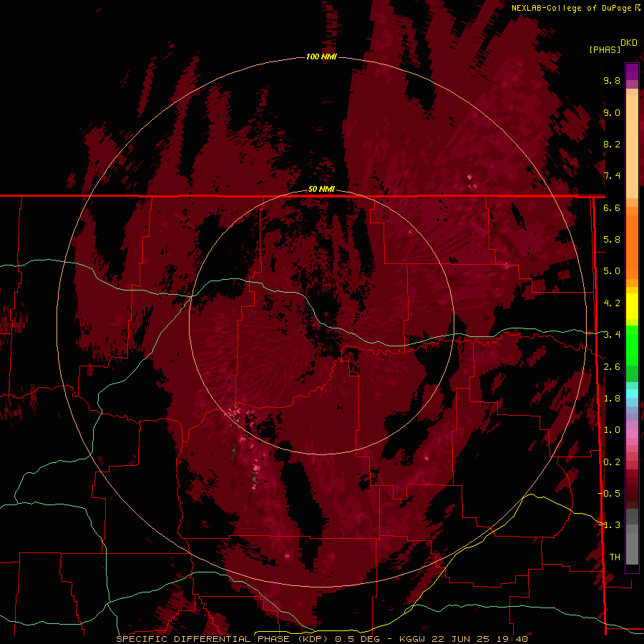Click the "100 NMI" range ring label
The height and width of the screenshot is (644, 644).
pos(321,57)
